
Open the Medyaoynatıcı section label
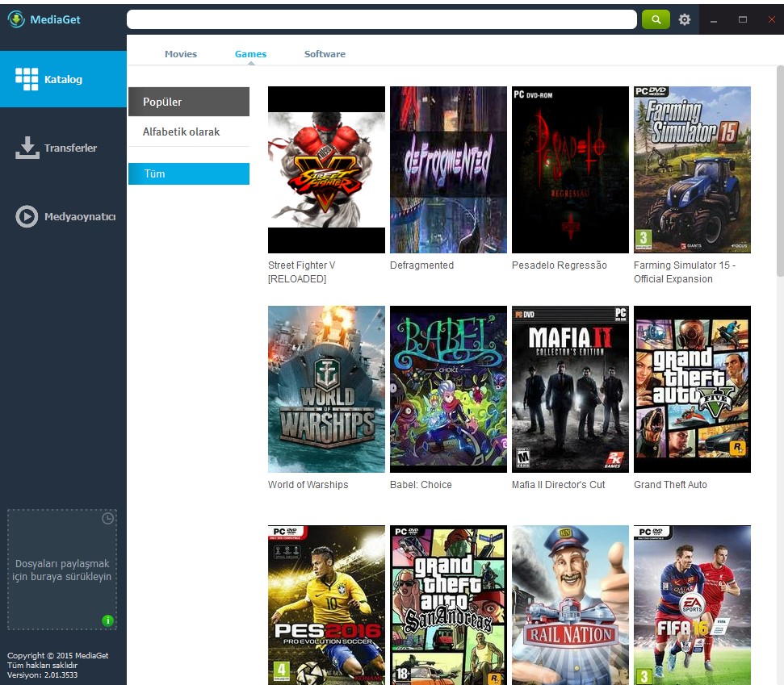[x=80, y=217]
